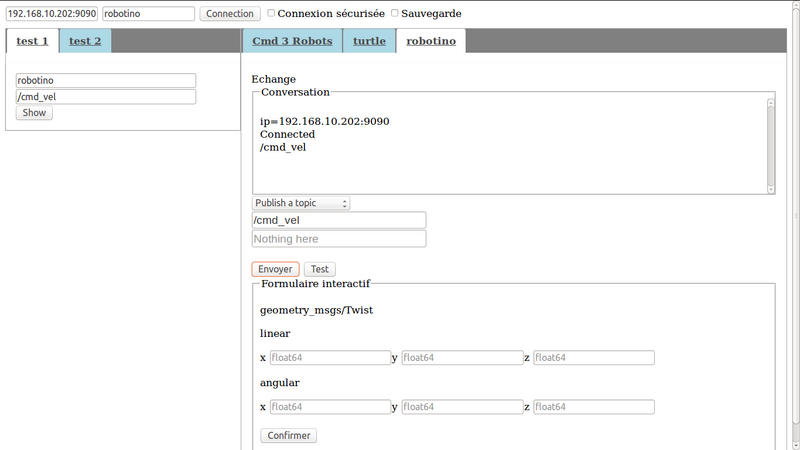Click the IP address field at top
800x450 pixels.
click(52, 14)
